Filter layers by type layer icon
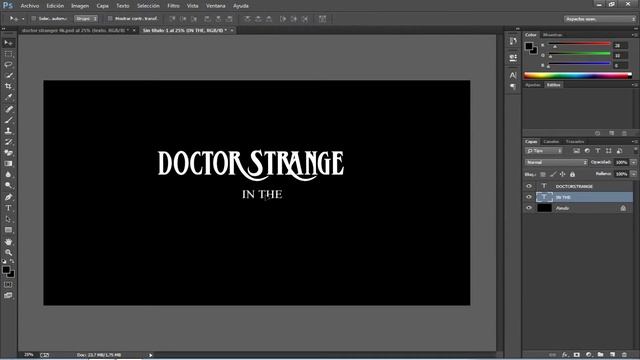The width and height of the screenshot is (640, 360). pyautogui.click(x=598, y=151)
